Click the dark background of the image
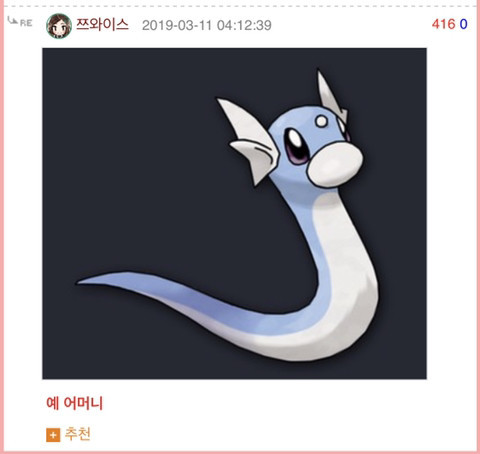This screenshot has height=454, width=480. pos(133,150)
